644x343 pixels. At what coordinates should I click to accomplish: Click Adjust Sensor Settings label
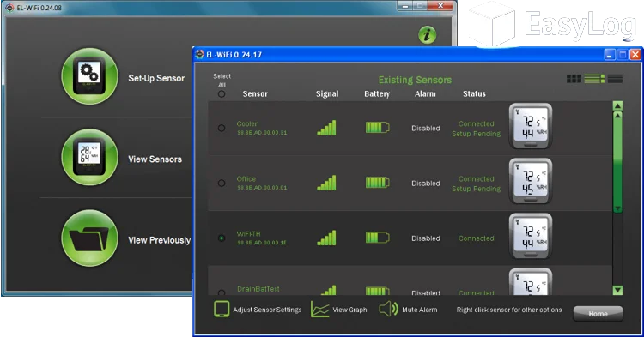pyautogui.click(x=267, y=310)
